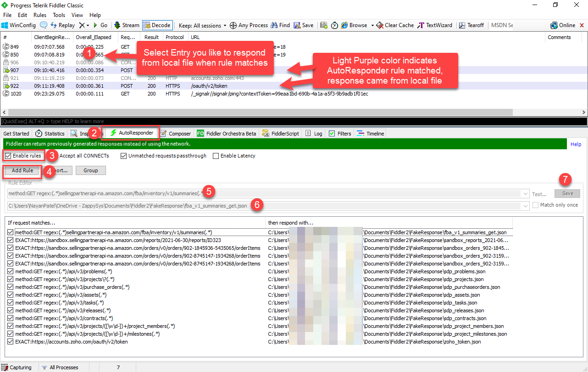
Task: Expand the rule match condition combo box
Action: [x=526, y=194]
